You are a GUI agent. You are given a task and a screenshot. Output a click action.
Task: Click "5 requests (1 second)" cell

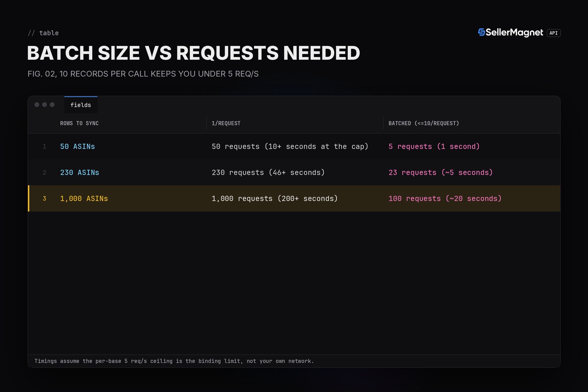[434, 147]
